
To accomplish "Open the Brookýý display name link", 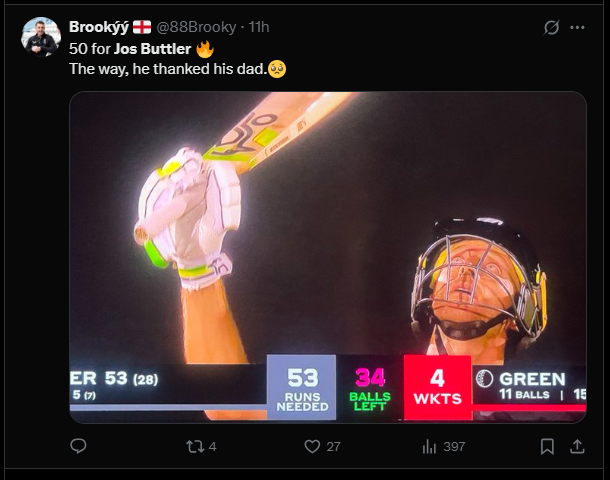I will coord(98,27).
